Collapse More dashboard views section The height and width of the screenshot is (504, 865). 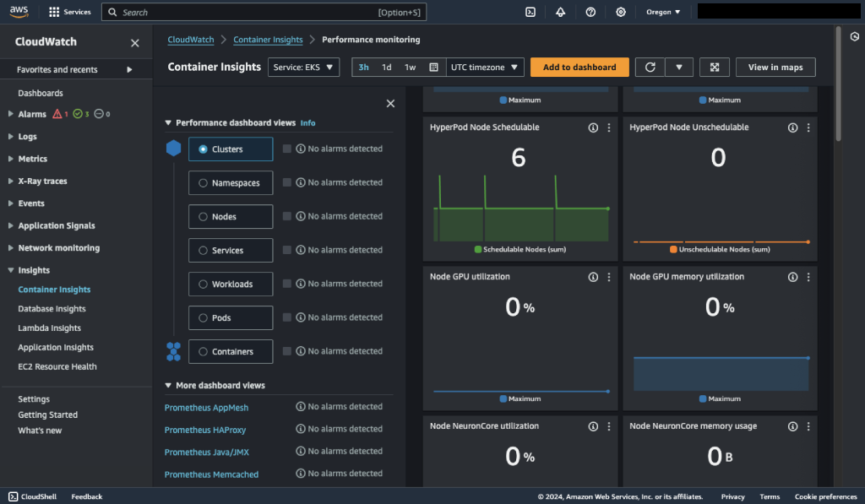coord(168,385)
